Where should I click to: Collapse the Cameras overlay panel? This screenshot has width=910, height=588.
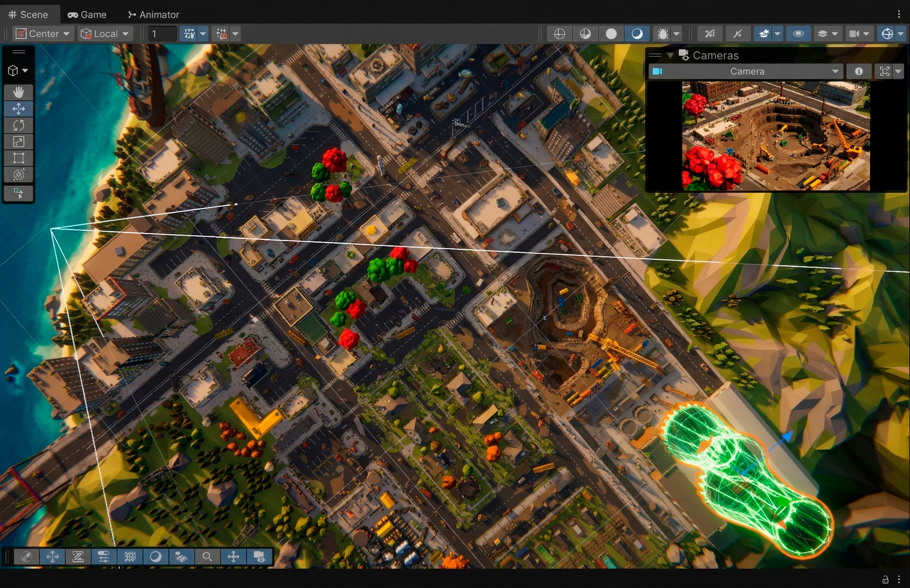coord(670,55)
